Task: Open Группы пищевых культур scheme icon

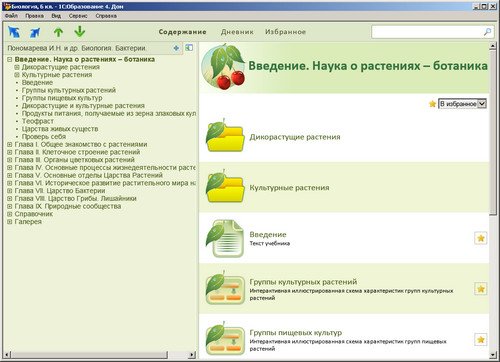Action: point(225,339)
